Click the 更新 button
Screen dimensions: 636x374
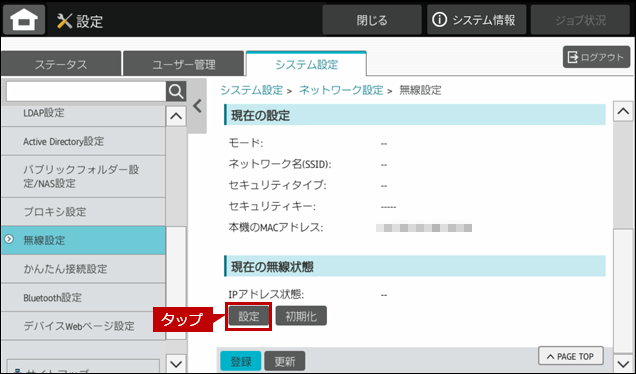tap(285, 361)
